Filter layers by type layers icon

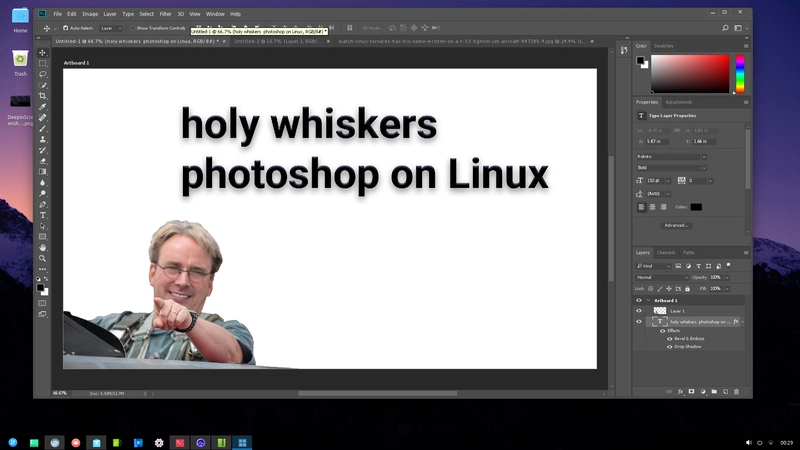click(x=698, y=266)
